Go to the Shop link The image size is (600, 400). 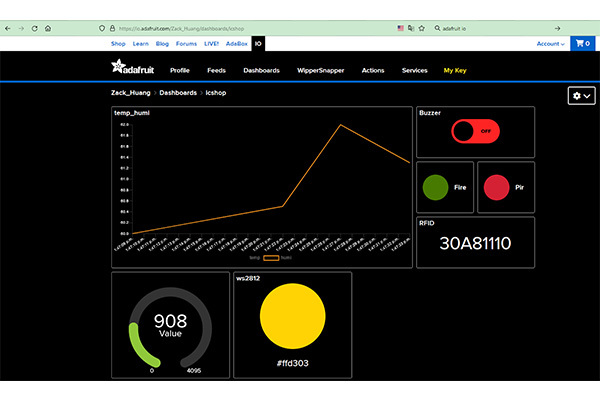(118, 44)
